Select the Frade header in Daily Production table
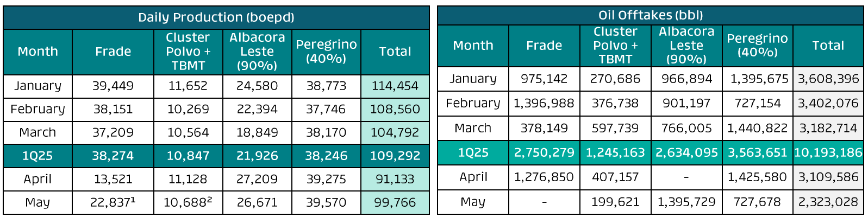 pos(113,52)
